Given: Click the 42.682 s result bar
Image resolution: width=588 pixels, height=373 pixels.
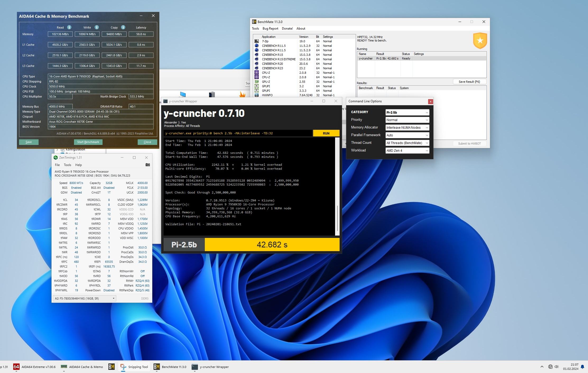Looking at the screenshot, I should pyautogui.click(x=272, y=245).
